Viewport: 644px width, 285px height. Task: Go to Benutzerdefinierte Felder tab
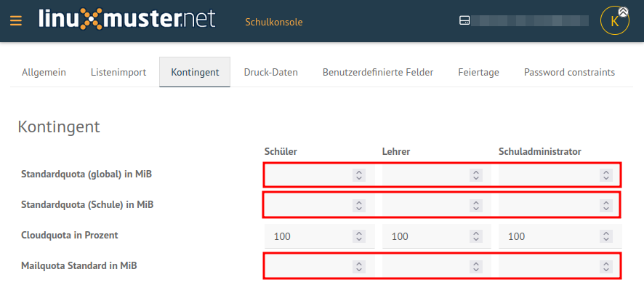378,72
